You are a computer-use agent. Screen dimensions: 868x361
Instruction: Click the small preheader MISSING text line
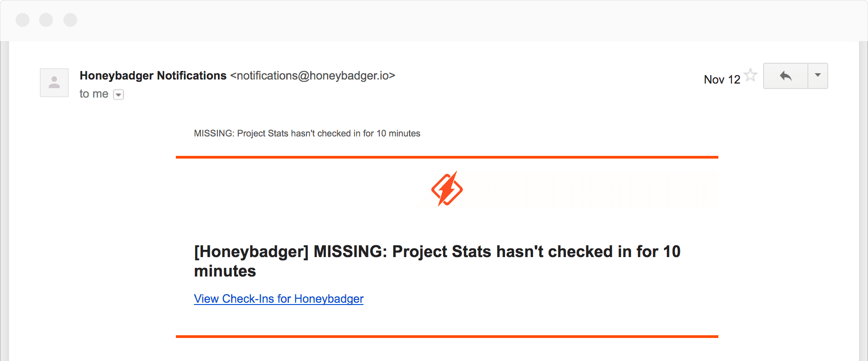coord(307,133)
